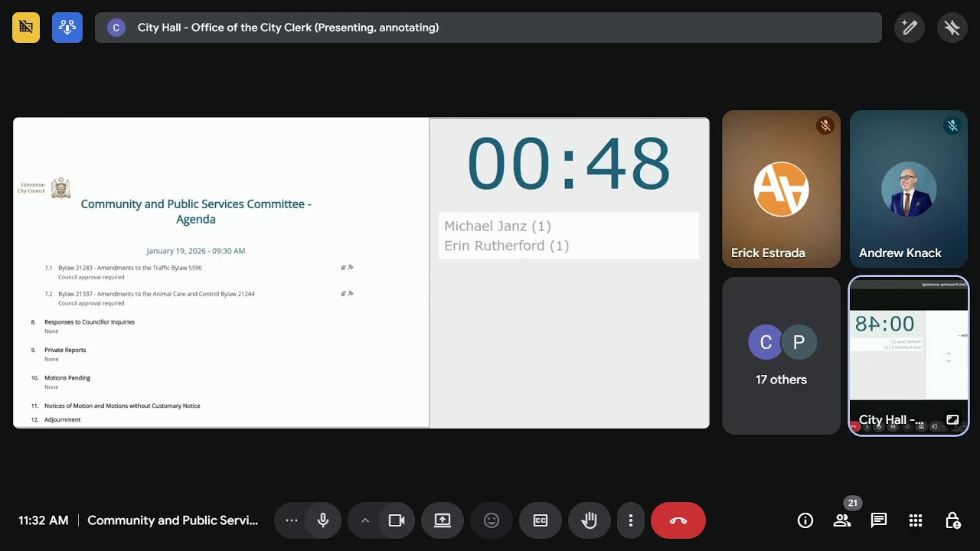Open audio settings three-dot menu
The height and width of the screenshot is (551, 980).
(x=292, y=520)
